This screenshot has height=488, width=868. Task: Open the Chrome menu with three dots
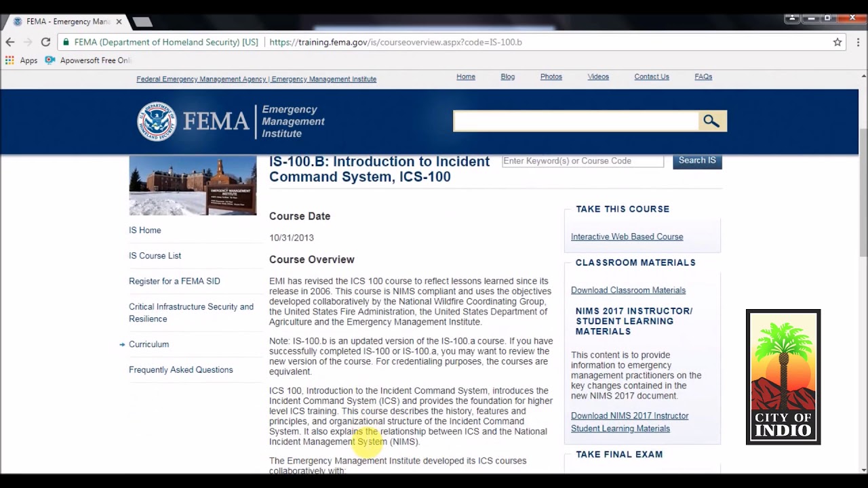tap(858, 42)
